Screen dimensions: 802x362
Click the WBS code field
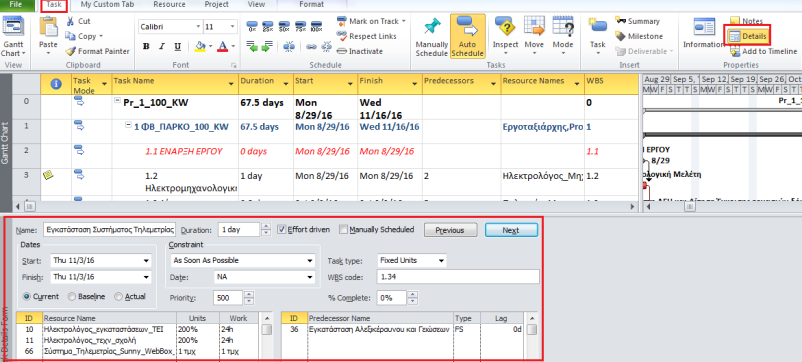coord(458,277)
